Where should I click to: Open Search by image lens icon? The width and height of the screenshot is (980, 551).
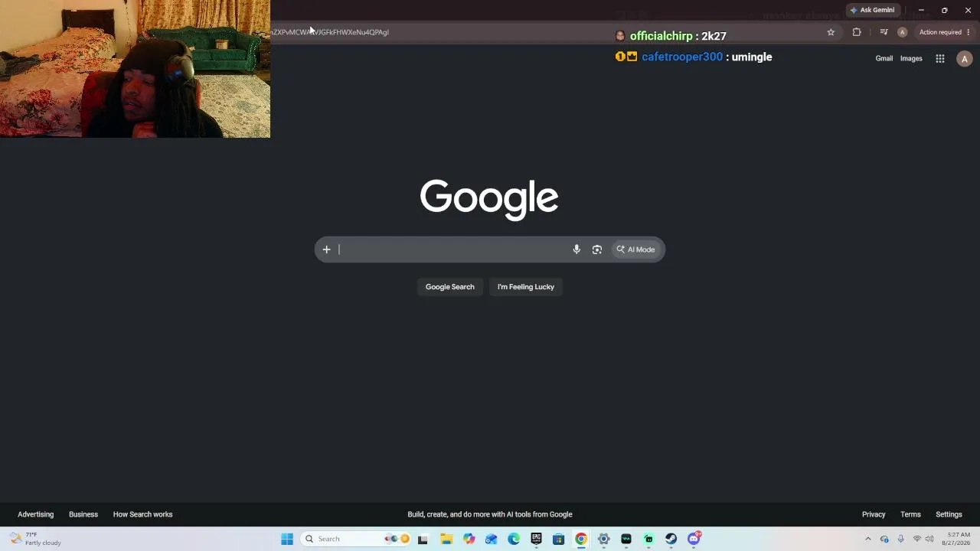(x=597, y=249)
